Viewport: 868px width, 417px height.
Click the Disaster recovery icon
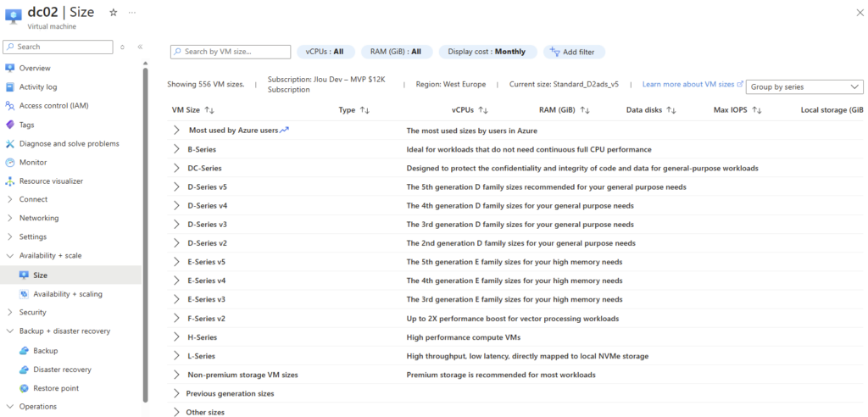pos(24,370)
